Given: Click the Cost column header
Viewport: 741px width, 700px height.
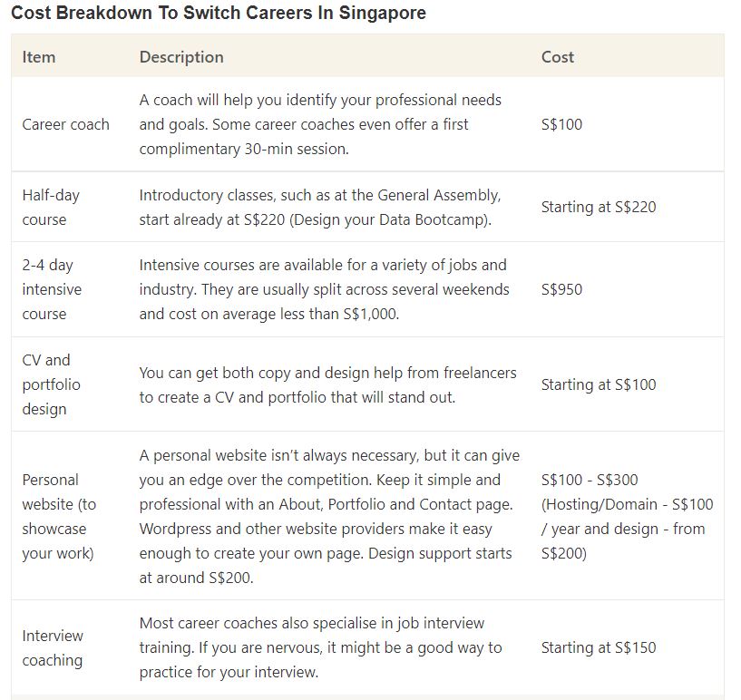Looking at the screenshot, I should tap(557, 56).
